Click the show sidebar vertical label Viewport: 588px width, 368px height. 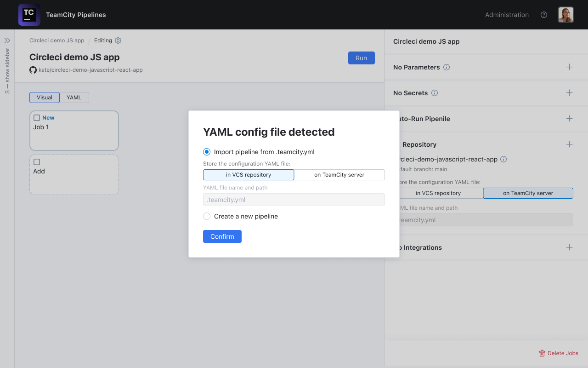(x=7, y=71)
